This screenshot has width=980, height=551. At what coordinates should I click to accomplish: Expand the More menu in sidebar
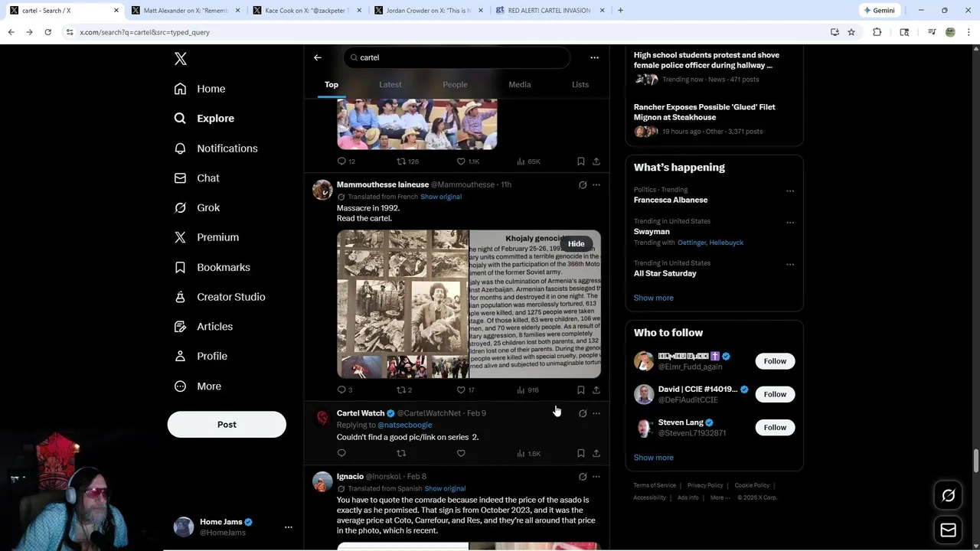pos(197,386)
